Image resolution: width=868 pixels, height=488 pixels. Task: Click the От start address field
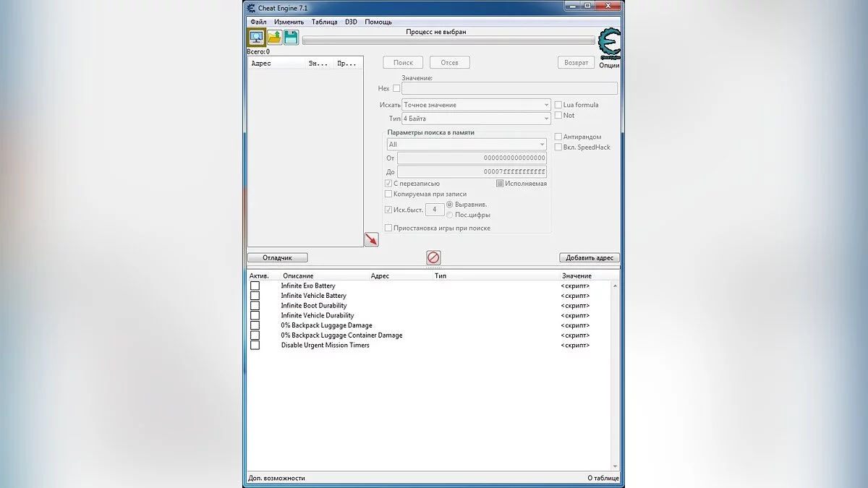coord(472,158)
